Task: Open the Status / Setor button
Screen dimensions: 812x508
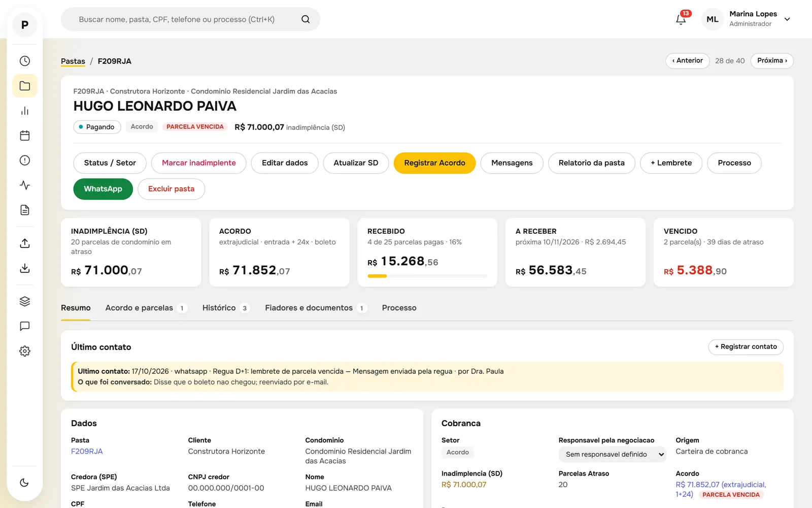Action: (x=110, y=163)
